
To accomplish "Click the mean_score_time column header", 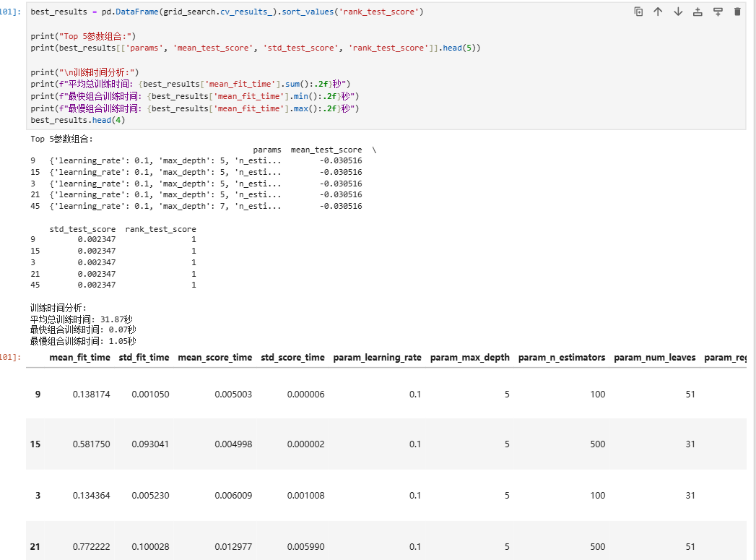I will click(x=214, y=358).
